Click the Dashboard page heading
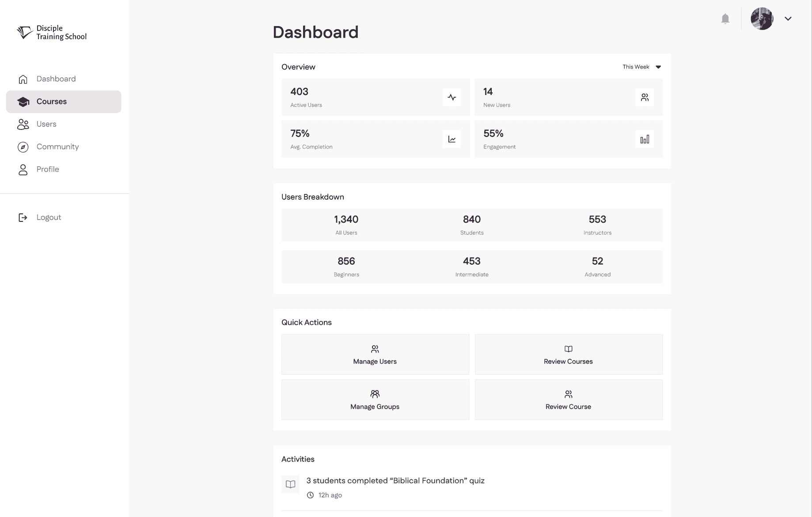The width and height of the screenshot is (812, 517). (315, 32)
